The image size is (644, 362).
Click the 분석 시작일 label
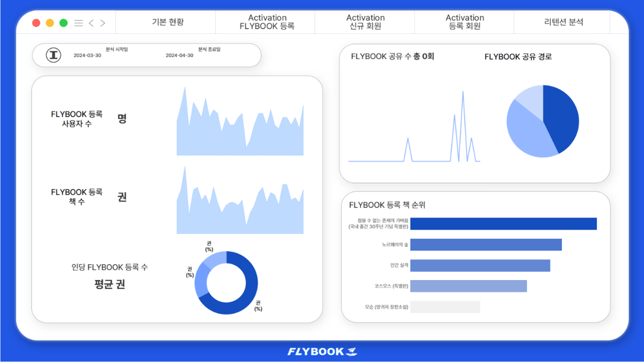[117, 49]
